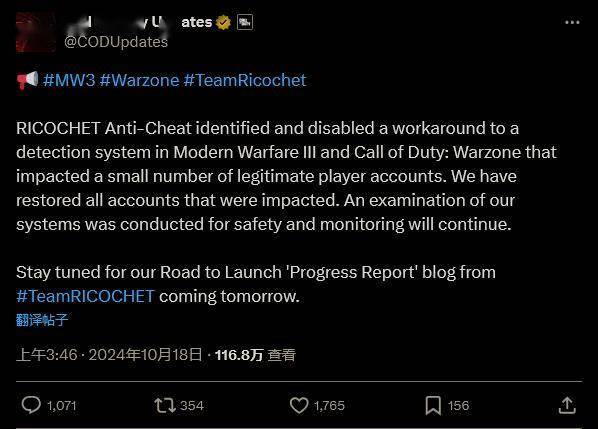598x429 pixels.
Task: Open the three-dot more options menu
Action: (x=572, y=22)
